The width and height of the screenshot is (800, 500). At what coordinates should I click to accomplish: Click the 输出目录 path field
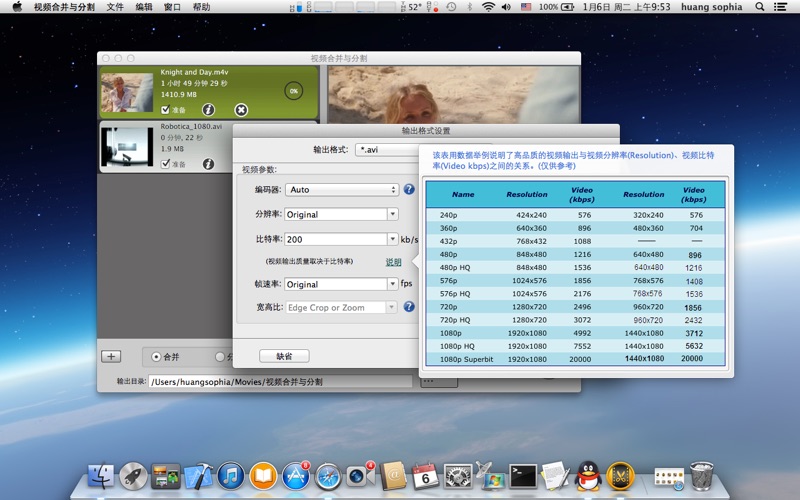coord(280,382)
